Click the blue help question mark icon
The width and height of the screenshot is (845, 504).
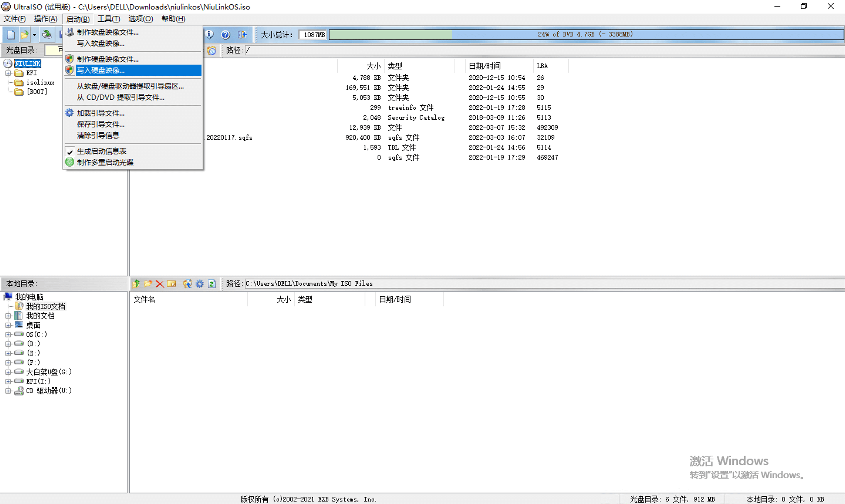225,34
